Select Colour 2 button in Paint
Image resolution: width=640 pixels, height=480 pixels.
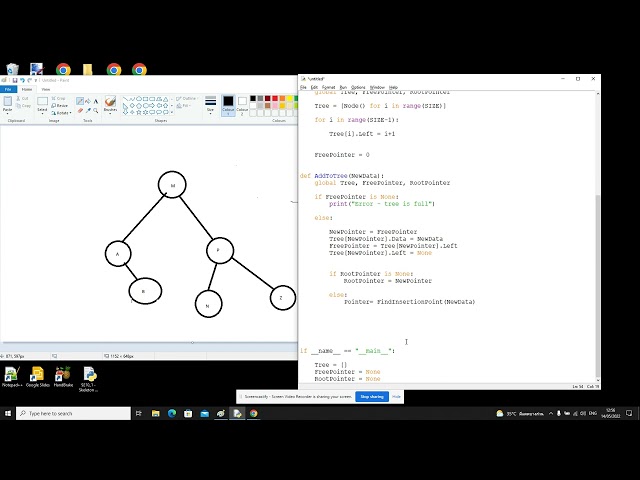tap(242, 105)
